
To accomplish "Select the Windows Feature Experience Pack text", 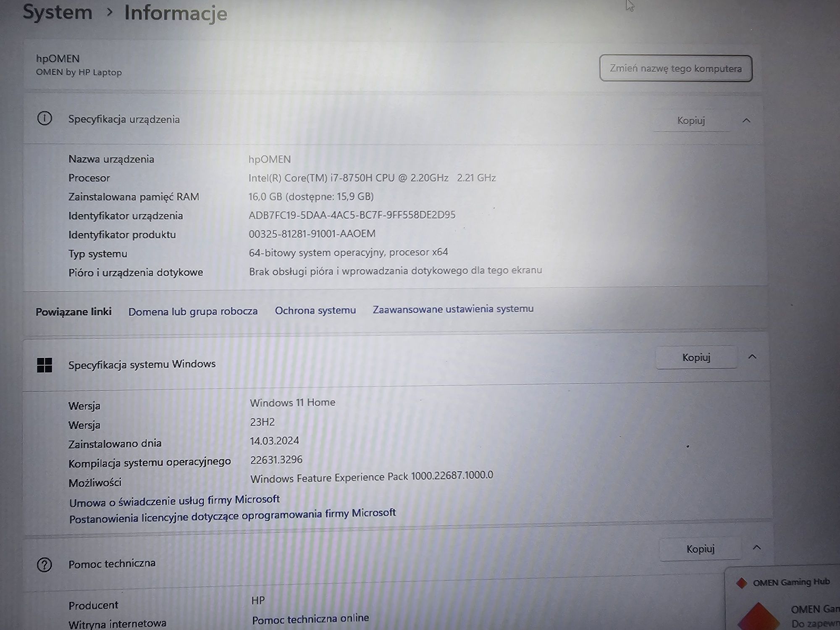I will point(372,477).
